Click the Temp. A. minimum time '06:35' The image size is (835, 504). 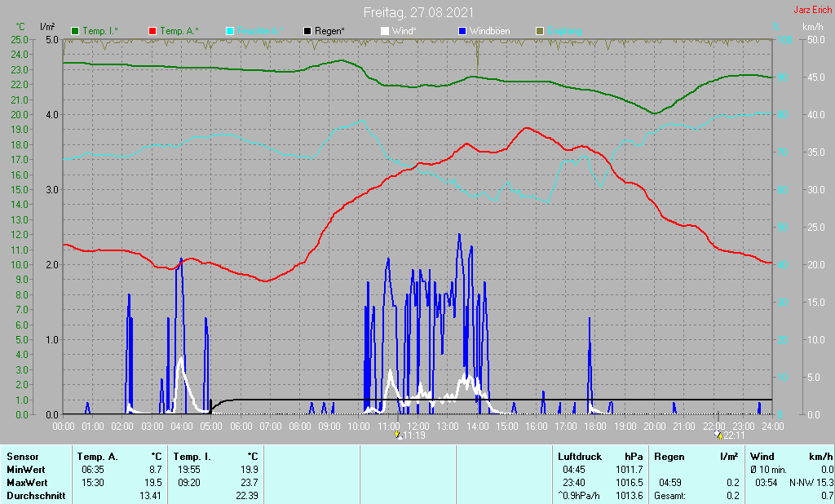click(93, 470)
